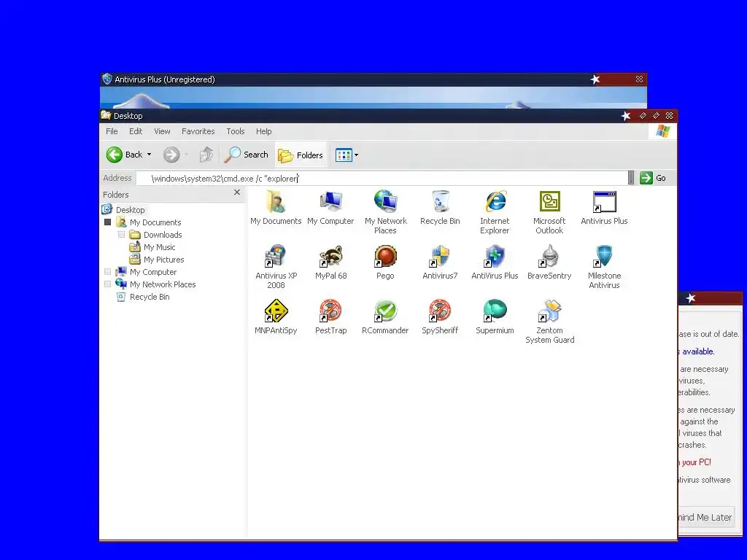Open the Favorites menu
747x560 pixels.
(198, 131)
